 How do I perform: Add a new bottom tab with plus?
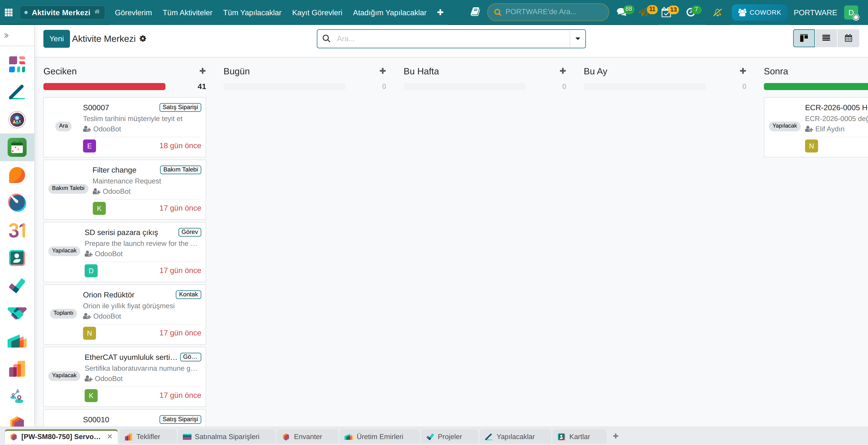(616, 436)
